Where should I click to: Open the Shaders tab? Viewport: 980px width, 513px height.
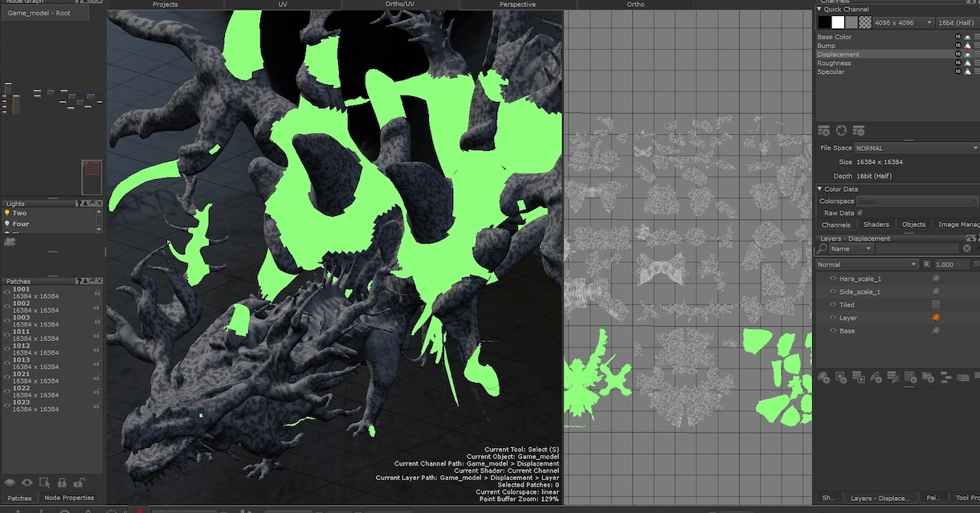pos(876,225)
